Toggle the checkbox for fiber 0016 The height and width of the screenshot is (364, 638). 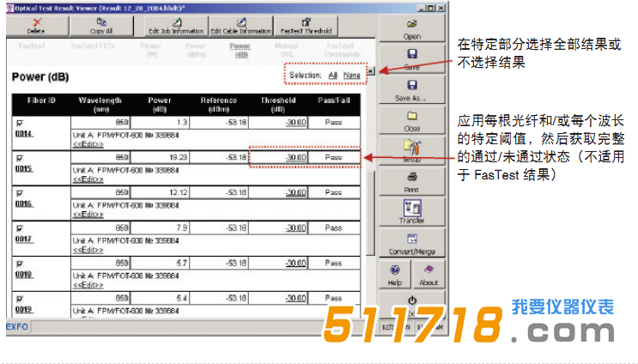pos(19,194)
